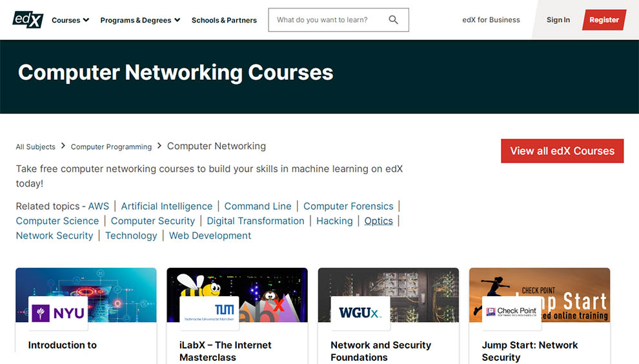Open Computer Programming breadcrumb link

point(111,147)
